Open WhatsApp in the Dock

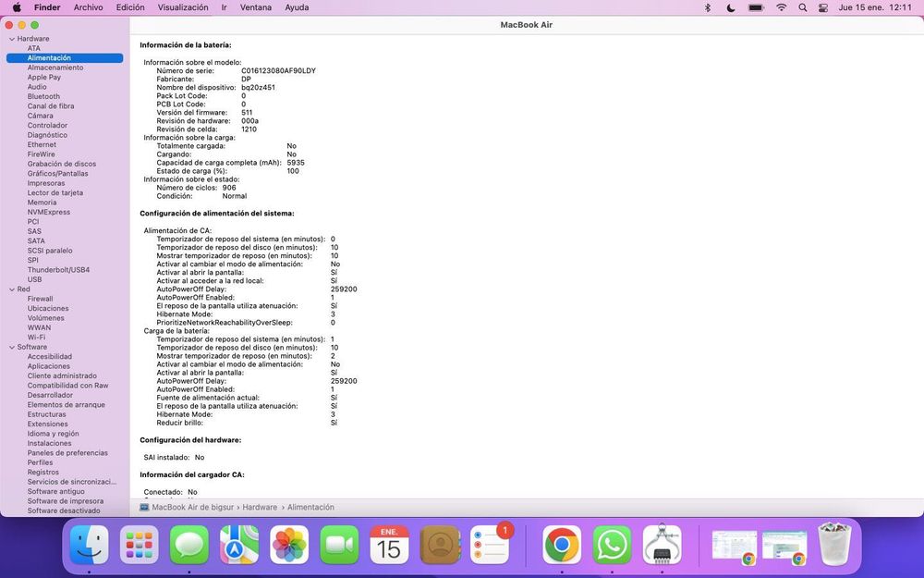(612, 545)
